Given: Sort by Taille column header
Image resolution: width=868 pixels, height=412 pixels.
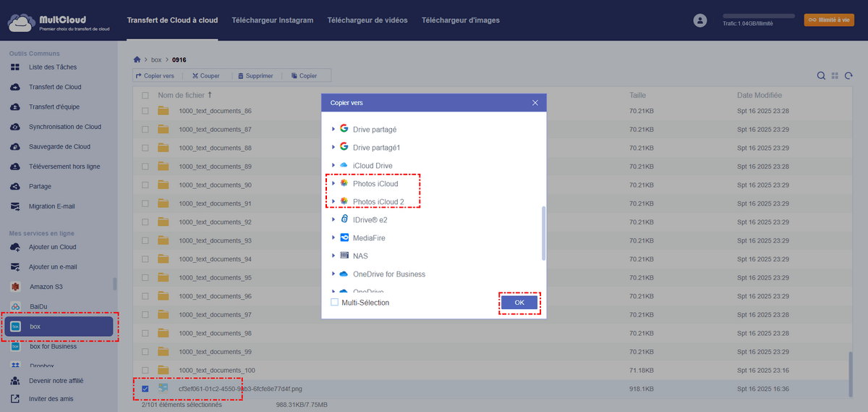Looking at the screenshot, I should pos(637,96).
